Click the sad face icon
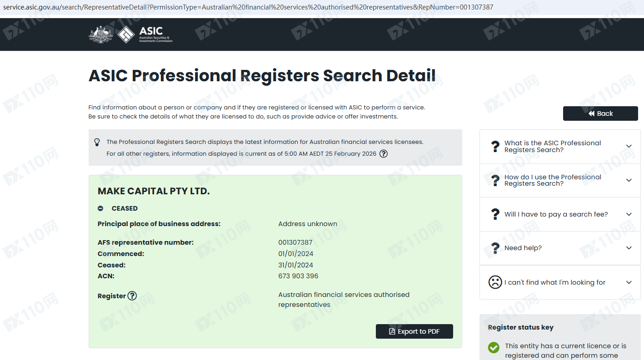The height and width of the screenshot is (360, 644). [x=495, y=282]
